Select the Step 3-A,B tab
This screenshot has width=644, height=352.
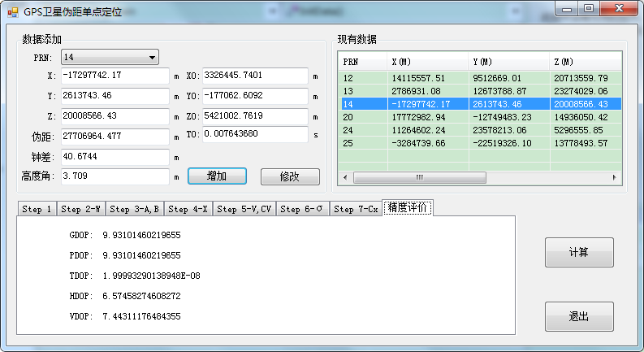tap(135, 209)
